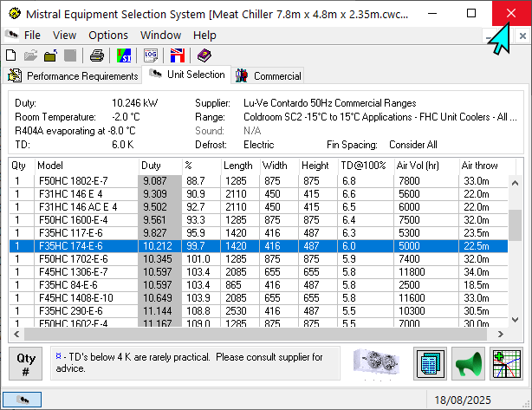Sort by the Duty column header
The height and width of the screenshot is (410, 532).
tap(160, 166)
